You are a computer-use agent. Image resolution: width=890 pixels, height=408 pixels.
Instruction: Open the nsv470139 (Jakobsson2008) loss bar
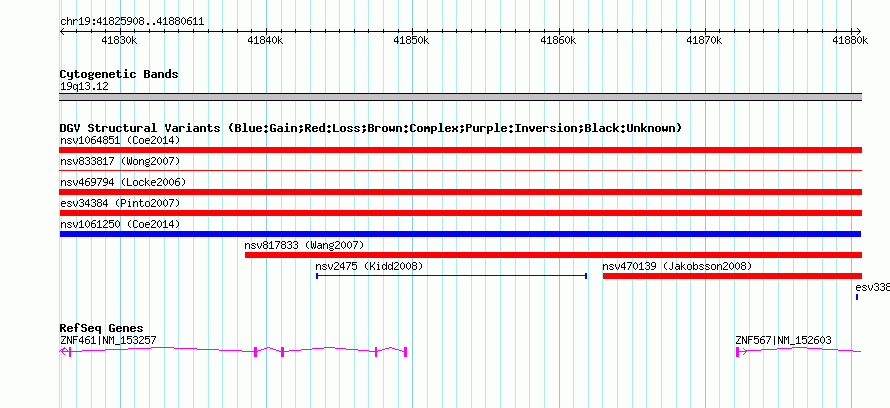click(732, 276)
